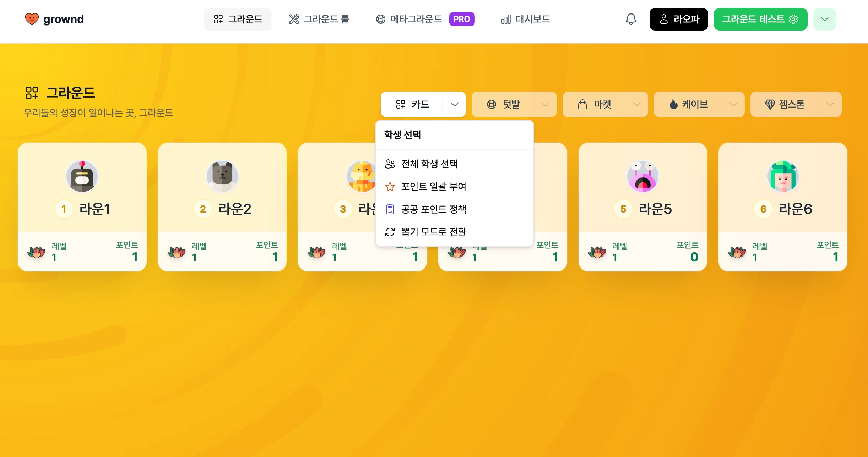Click the flower level icon on 라운6 card
This screenshot has height=457, width=868.
[737, 252]
